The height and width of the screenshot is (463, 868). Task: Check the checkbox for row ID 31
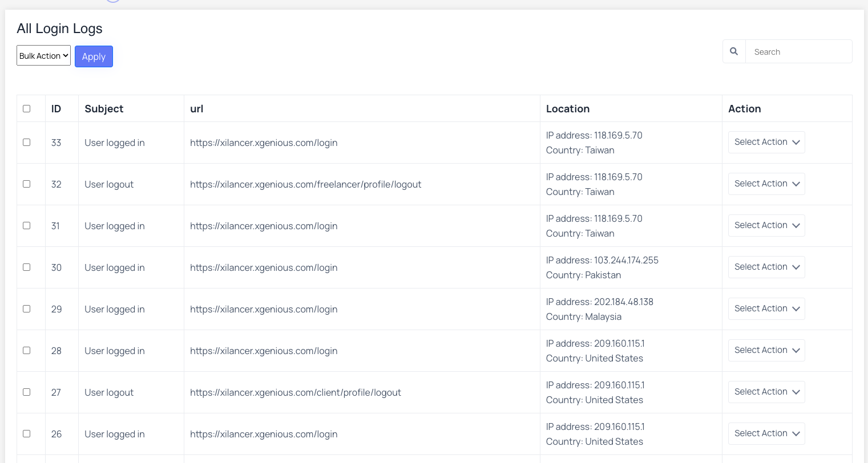click(x=26, y=225)
